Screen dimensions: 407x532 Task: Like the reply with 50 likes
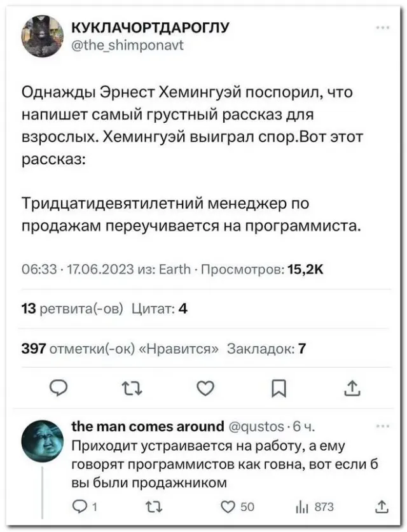click(230, 507)
